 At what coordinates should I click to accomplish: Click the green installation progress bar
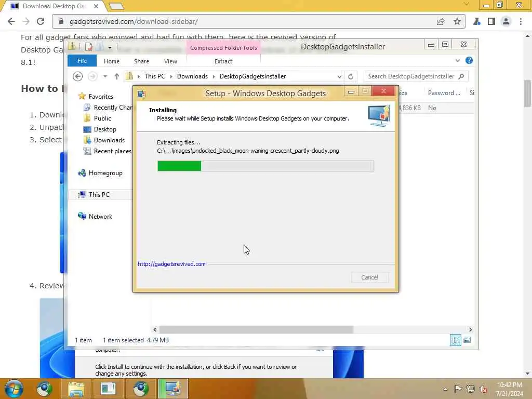(x=265, y=166)
